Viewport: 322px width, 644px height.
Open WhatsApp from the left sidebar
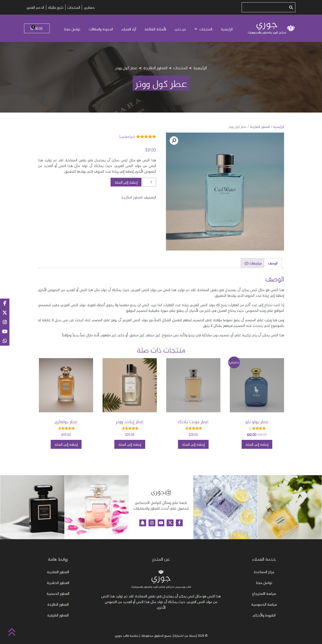pyautogui.click(x=5, y=341)
